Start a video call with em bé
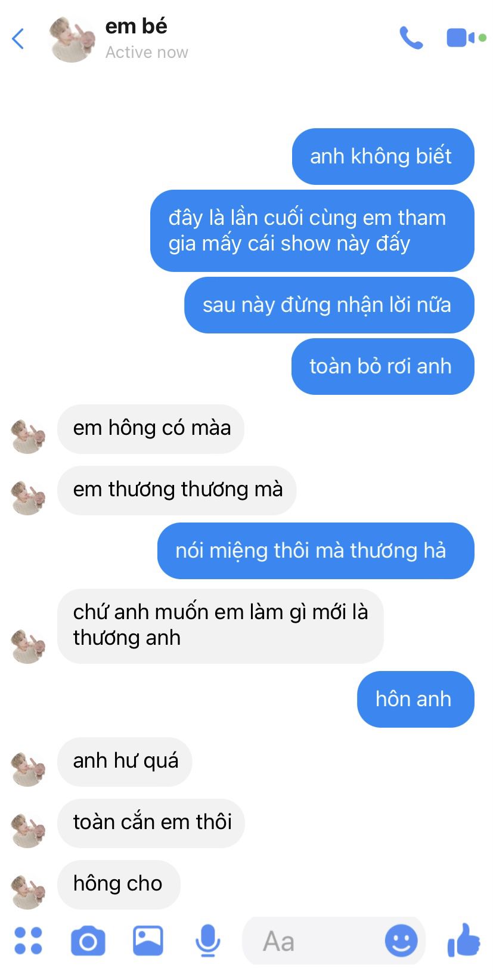The height and width of the screenshot is (980, 493). (x=466, y=38)
